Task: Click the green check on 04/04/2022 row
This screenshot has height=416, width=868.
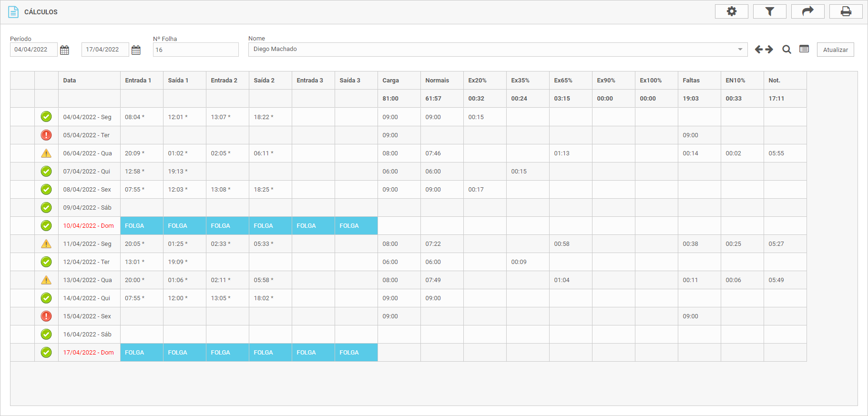Action: (46, 117)
